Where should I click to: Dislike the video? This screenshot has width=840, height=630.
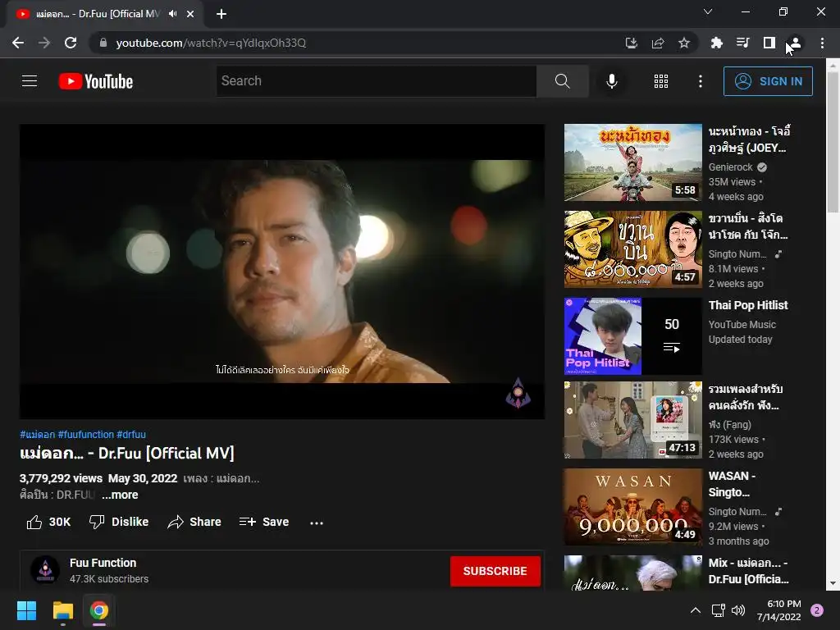[119, 522]
